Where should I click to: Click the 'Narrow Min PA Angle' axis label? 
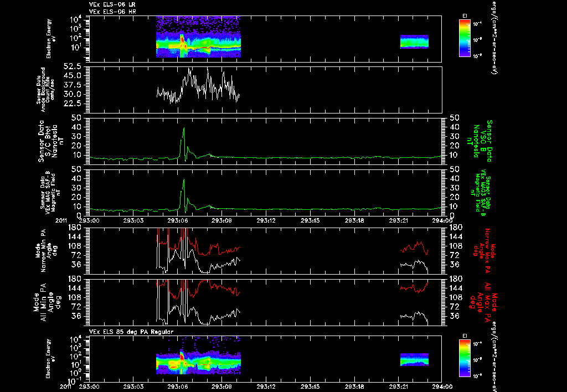pyautogui.click(x=46, y=251)
